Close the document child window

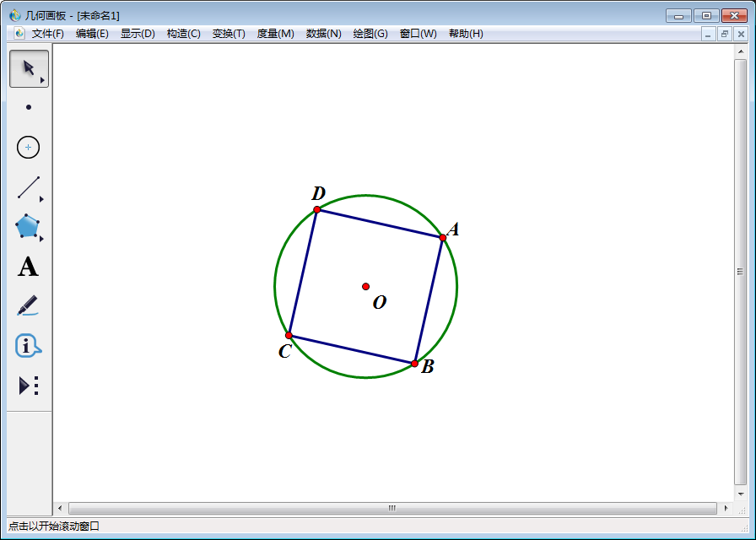coord(741,35)
